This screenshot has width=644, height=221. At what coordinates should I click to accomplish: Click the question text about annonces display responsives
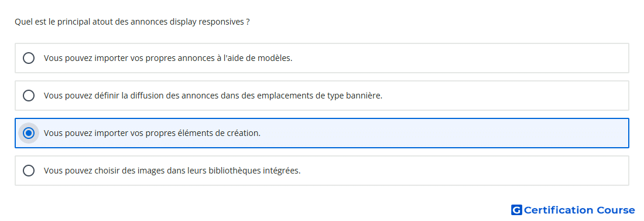click(132, 22)
